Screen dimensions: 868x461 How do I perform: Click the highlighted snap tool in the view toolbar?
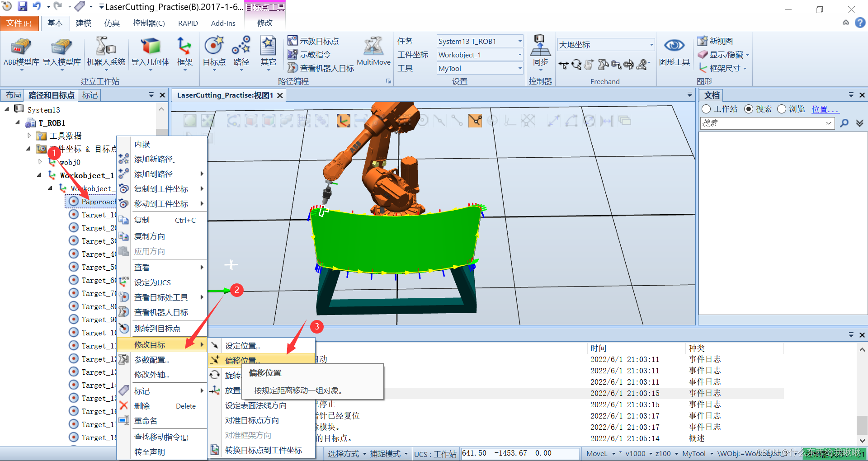pyautogui.click(x=475, y=120)
